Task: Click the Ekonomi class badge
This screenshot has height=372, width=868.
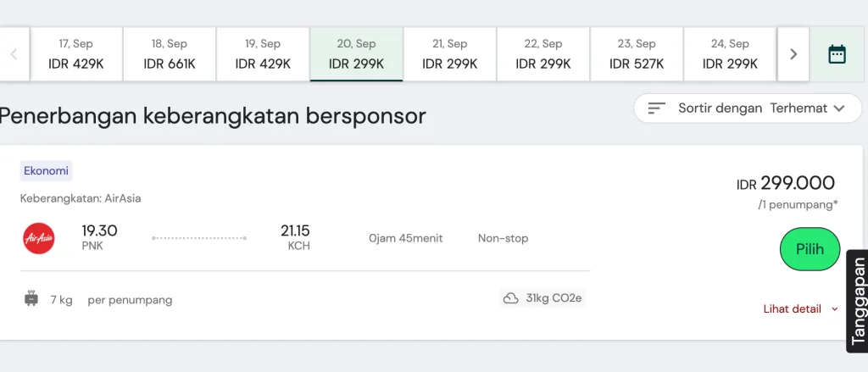Action: pyautogui.click(x=46, y=171)
